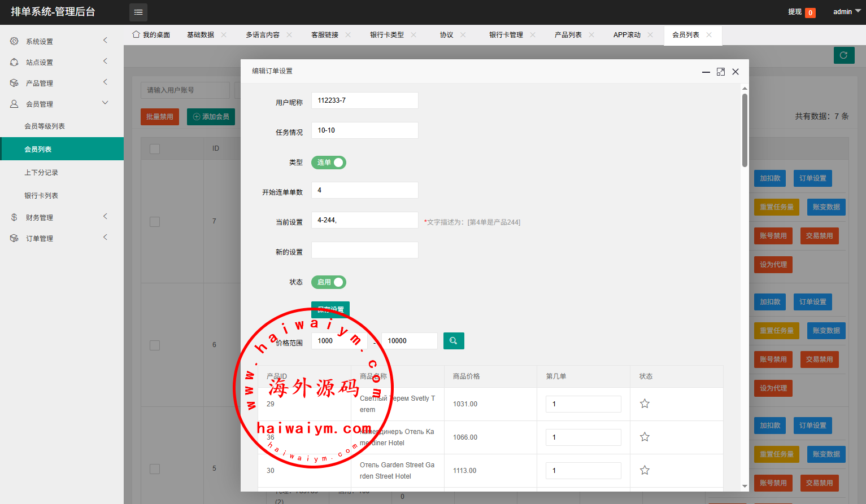
Task: Click star icon for product 36
Action: [645, 437]
